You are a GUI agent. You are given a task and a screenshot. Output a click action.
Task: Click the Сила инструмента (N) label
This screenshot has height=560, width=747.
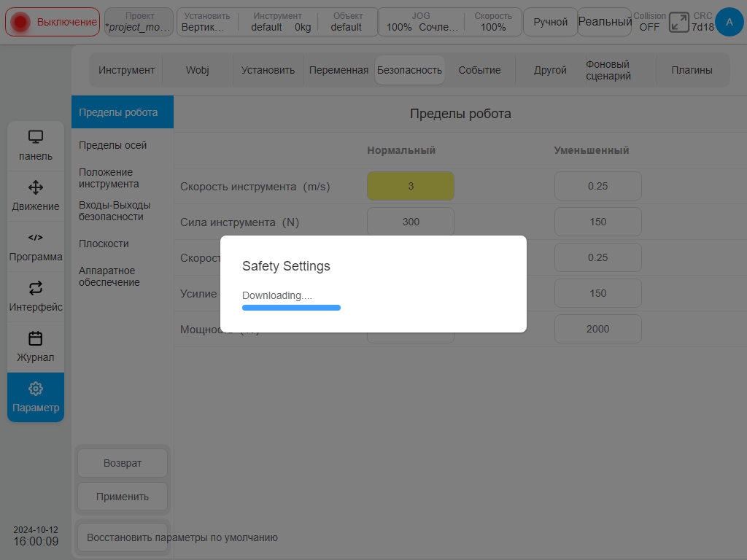pos(239,222)
